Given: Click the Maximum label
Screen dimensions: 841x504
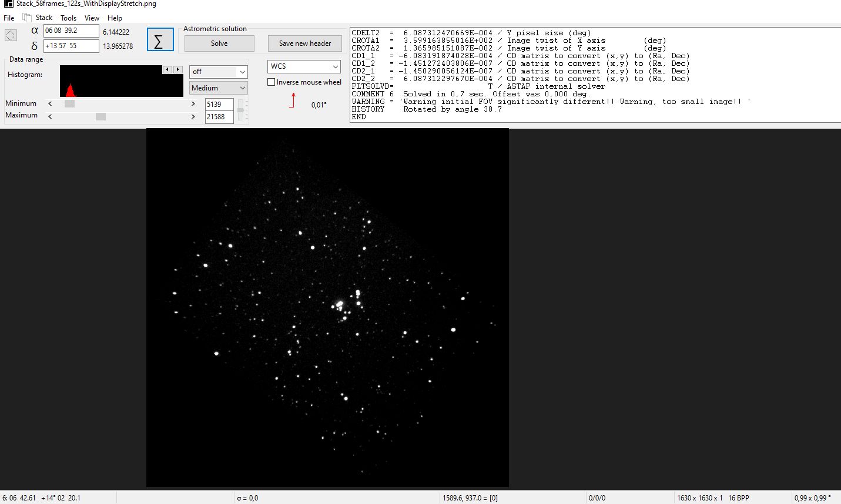Looking at the screenshot, I should pyautogui.click(x=21, y=115).
